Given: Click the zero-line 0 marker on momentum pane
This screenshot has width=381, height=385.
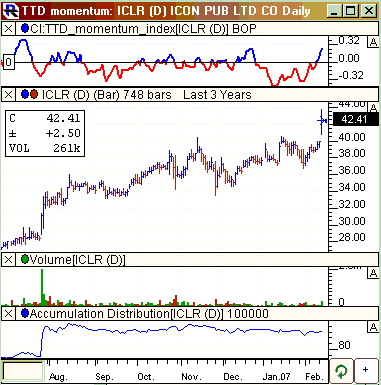Looking at the screenshot, I should [x=8, y=62].
